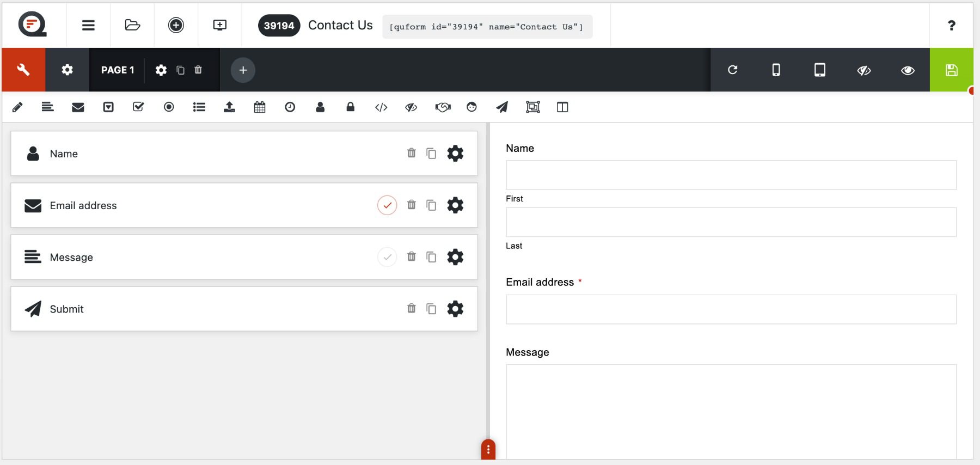Viewport: 980px width, 465px height.
Task: Add the face icon element
Action: click(x=471, y=107)
